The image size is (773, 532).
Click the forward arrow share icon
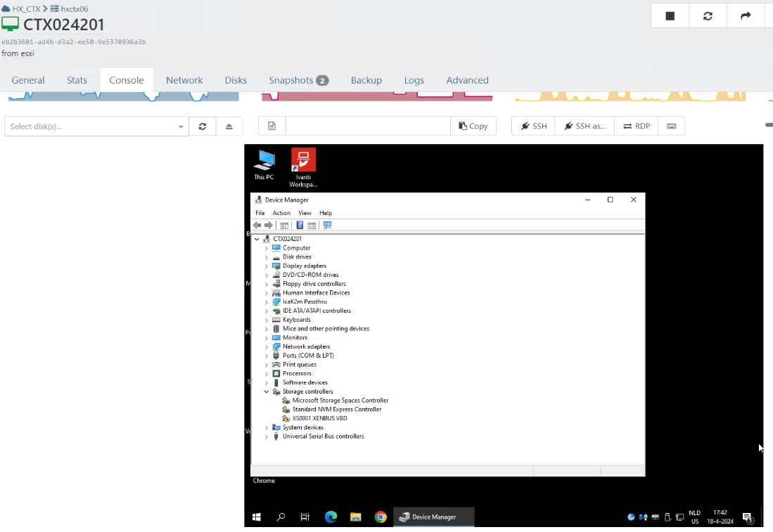[x=745, y=15]
